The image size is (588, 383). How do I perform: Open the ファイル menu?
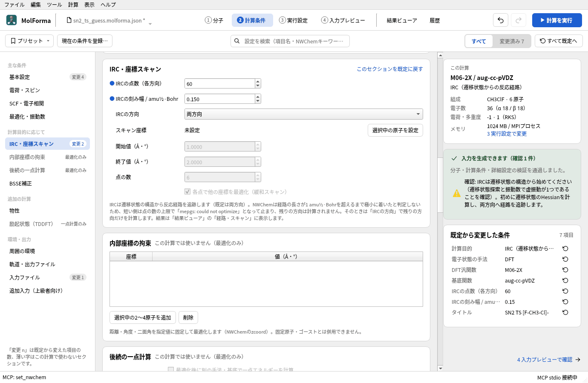(x=14, y=5)
